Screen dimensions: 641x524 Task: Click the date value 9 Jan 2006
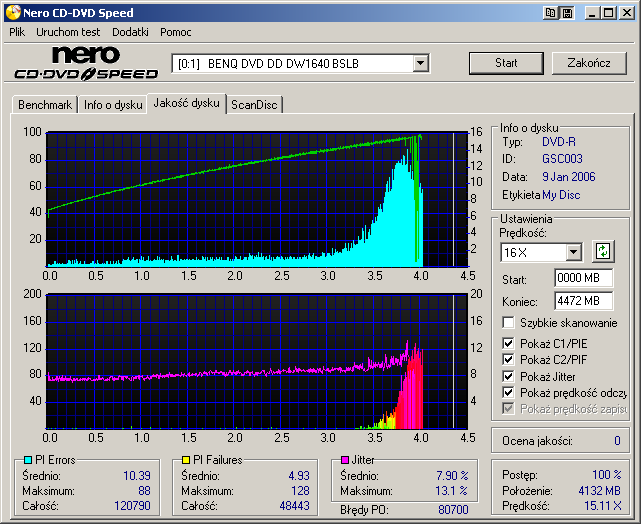pos(569,177)
